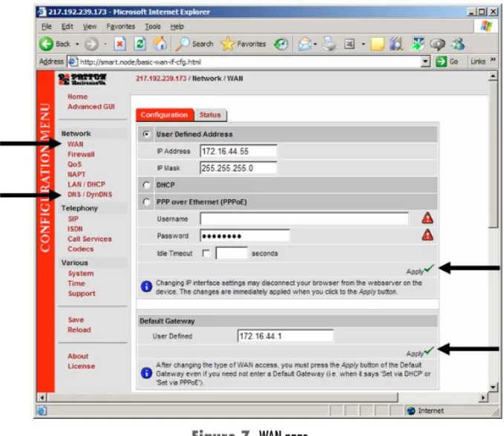Click the History icon in toolbar
Screen dimensions: 504x436
point(281,44)
